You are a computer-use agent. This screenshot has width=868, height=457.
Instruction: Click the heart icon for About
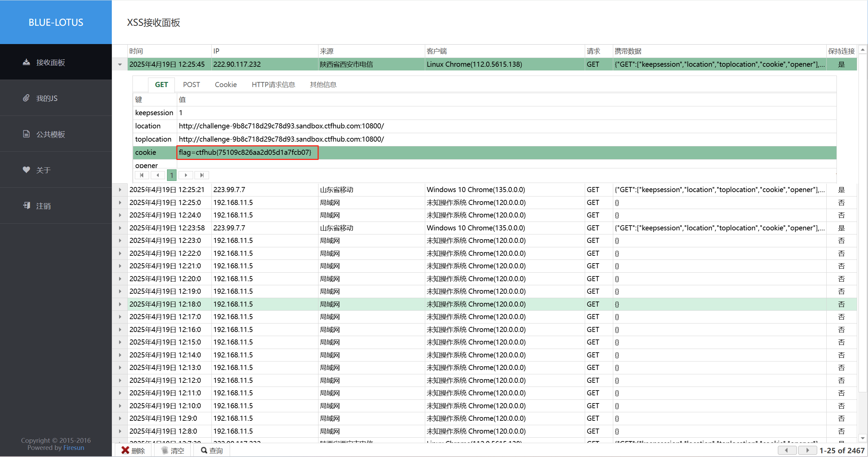click(26, 170)
